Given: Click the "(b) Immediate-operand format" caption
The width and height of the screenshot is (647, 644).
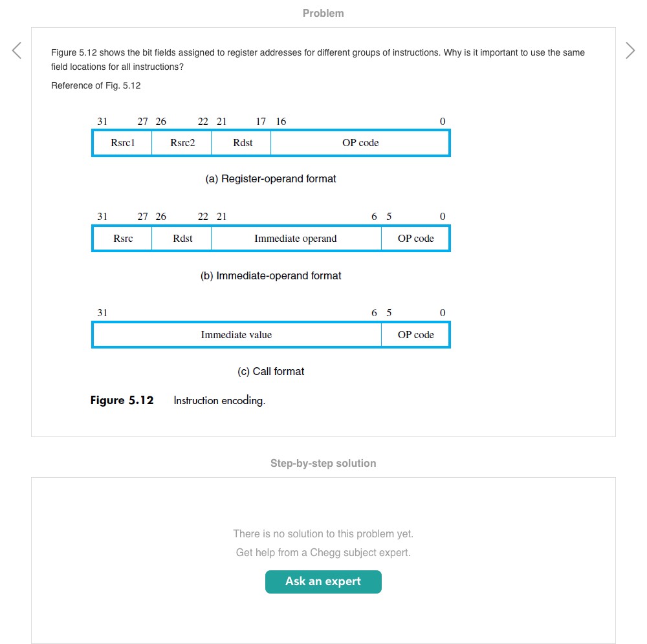Looking at the screenshot, I should pyautogui.click(x=270, y=275).
